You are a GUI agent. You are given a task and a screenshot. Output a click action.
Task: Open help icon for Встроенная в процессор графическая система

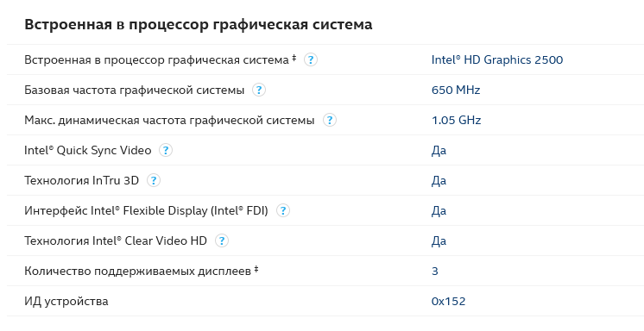click(x=311, y=59)
